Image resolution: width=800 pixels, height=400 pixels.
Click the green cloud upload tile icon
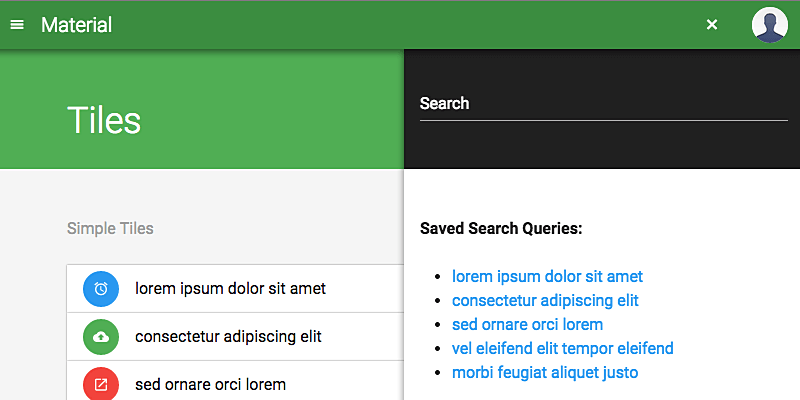101,337
